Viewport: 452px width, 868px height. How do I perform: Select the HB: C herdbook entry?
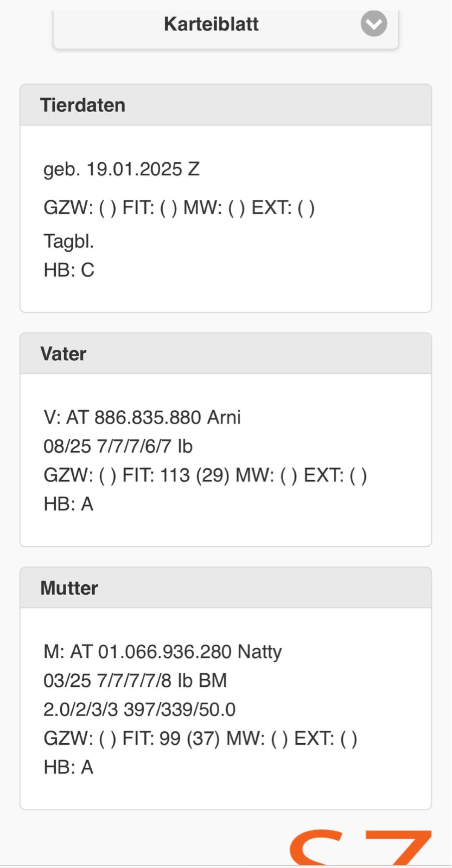(69, 270)
